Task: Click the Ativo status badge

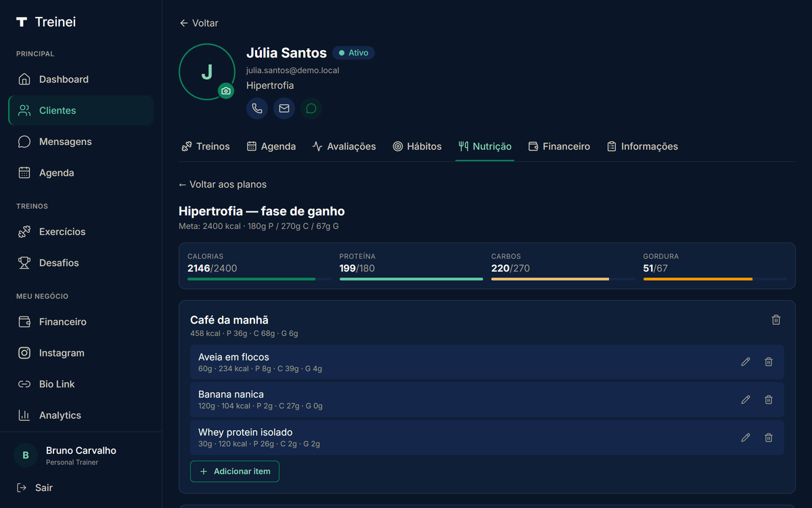Action: click(x=353, y=53)
